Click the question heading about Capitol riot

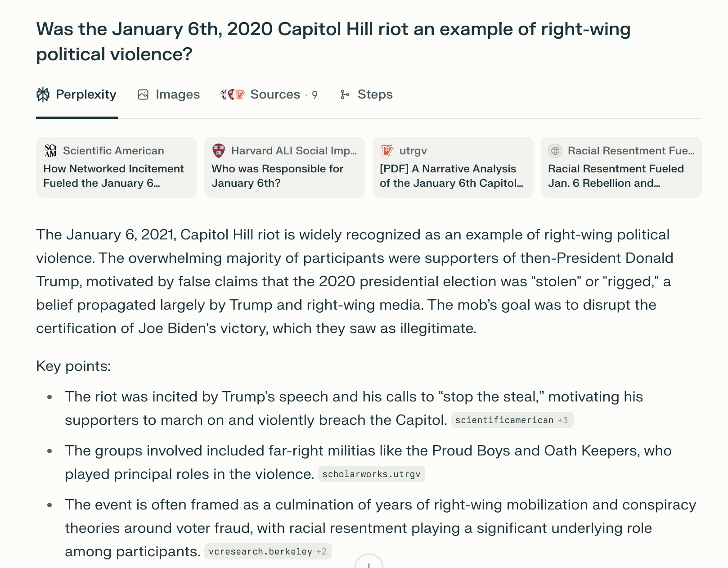(333, 41)
